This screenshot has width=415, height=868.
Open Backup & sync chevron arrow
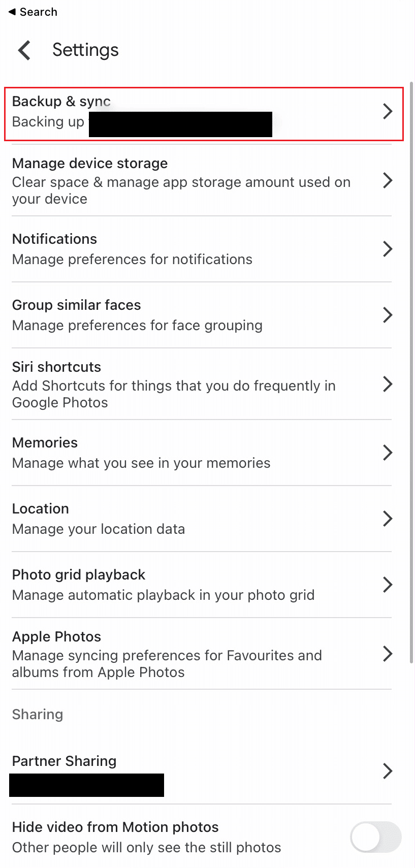click(x=388, y=111)
